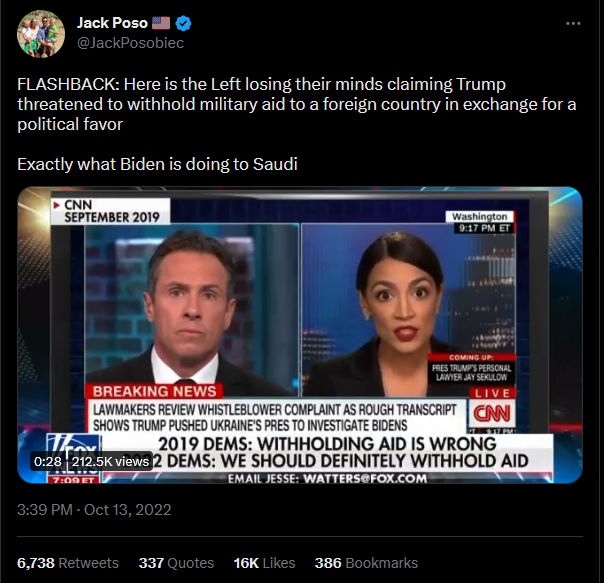Click the US flag emoji beside the name
This screenshot has height=583, width=604.
click(161, 23)
